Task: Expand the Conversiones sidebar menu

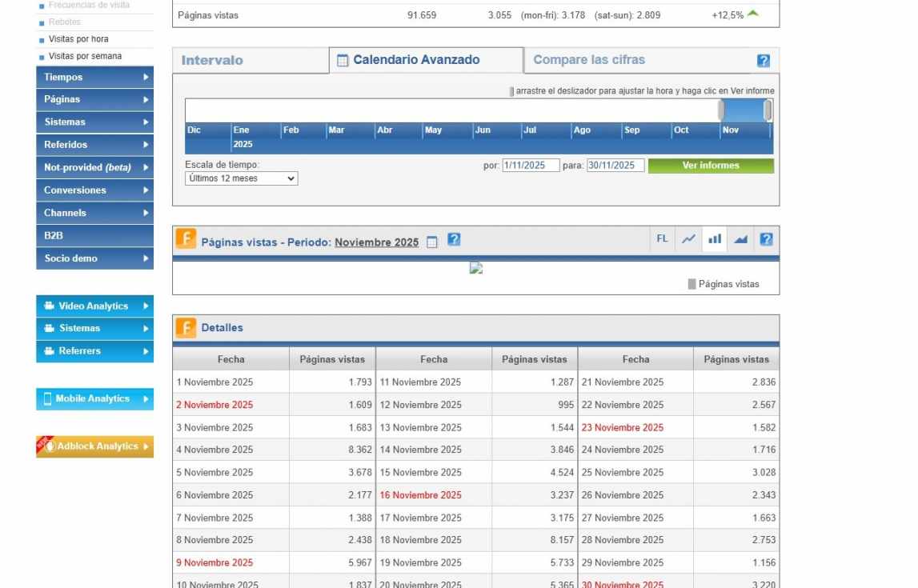Action: click(94, 190)
